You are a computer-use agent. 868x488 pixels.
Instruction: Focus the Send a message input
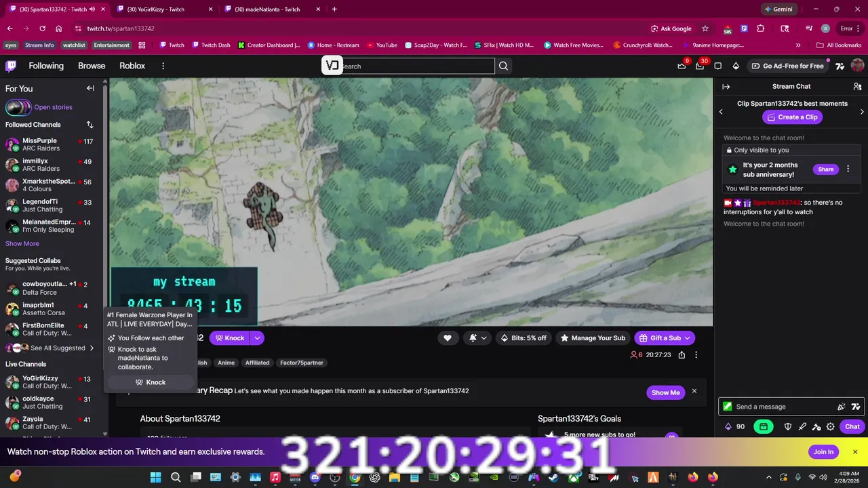783,407
